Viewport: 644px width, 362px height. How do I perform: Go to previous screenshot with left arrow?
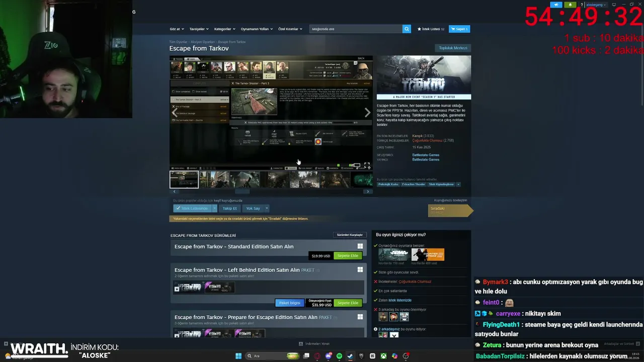[175, 113]
